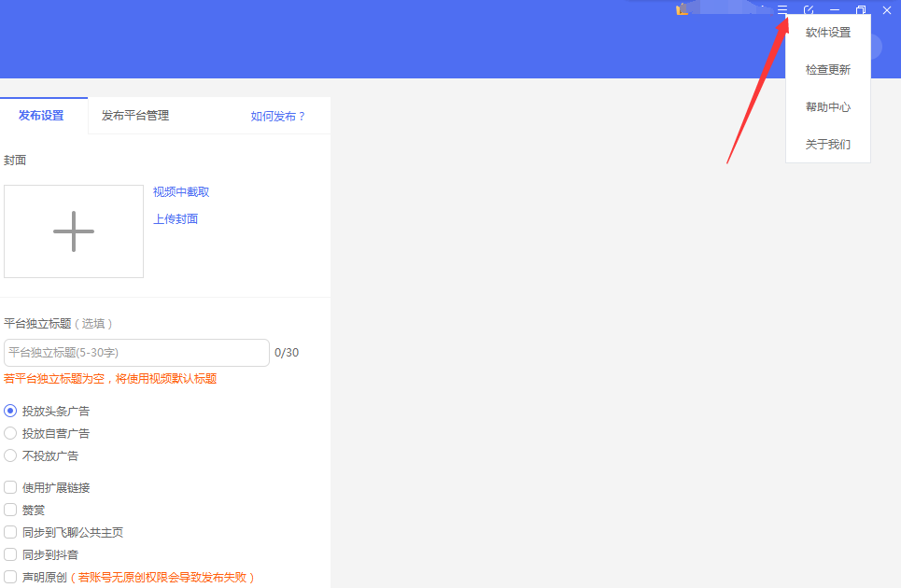Screen dimensions: 901x588
Task: Minimize the application window
Action: point(835,10)
